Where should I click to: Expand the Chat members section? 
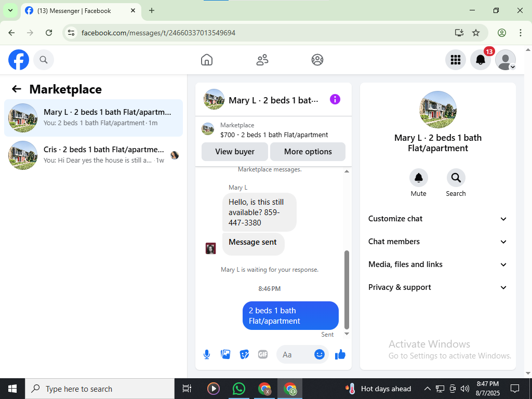tap(437, 242)
